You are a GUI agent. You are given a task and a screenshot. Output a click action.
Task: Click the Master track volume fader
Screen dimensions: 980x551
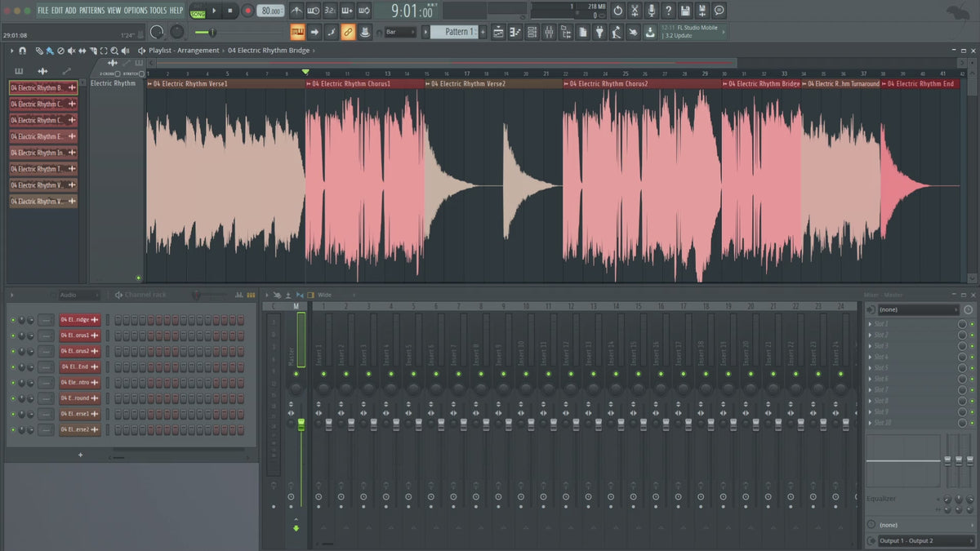[x=301, y=424]
